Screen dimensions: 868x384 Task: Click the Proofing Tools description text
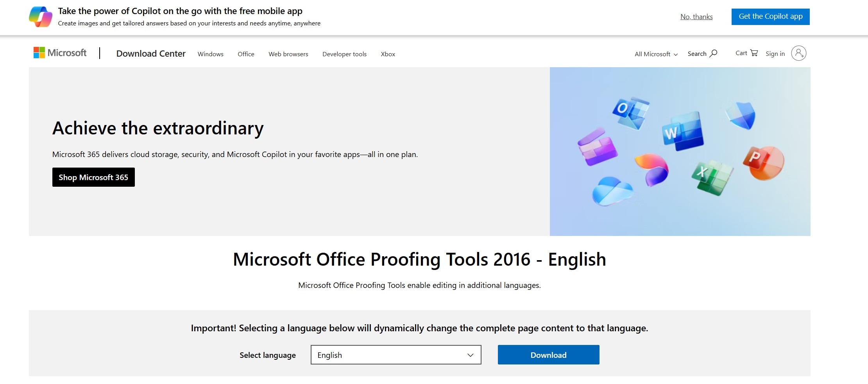(419, 285)
